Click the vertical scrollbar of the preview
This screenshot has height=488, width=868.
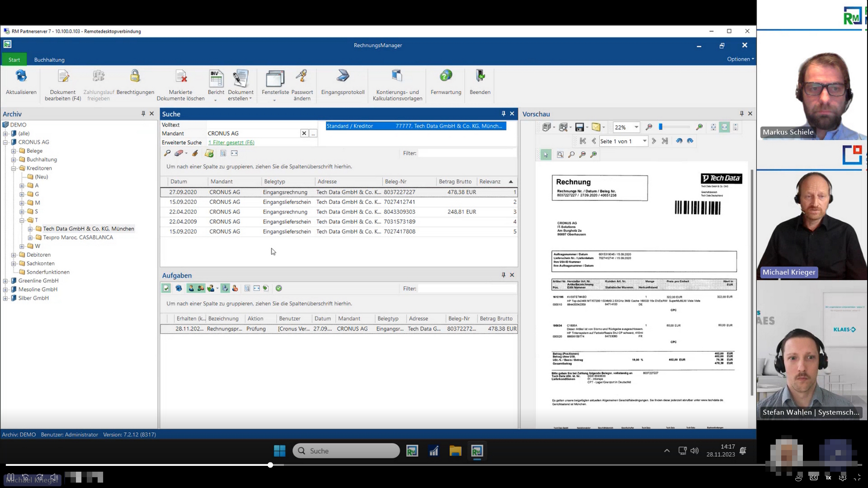pyautogui.click(x=751, y=282)
